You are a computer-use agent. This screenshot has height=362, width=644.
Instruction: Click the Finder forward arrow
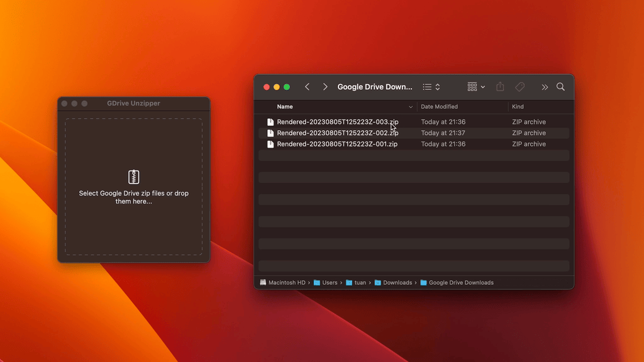[x=325, y=87]
